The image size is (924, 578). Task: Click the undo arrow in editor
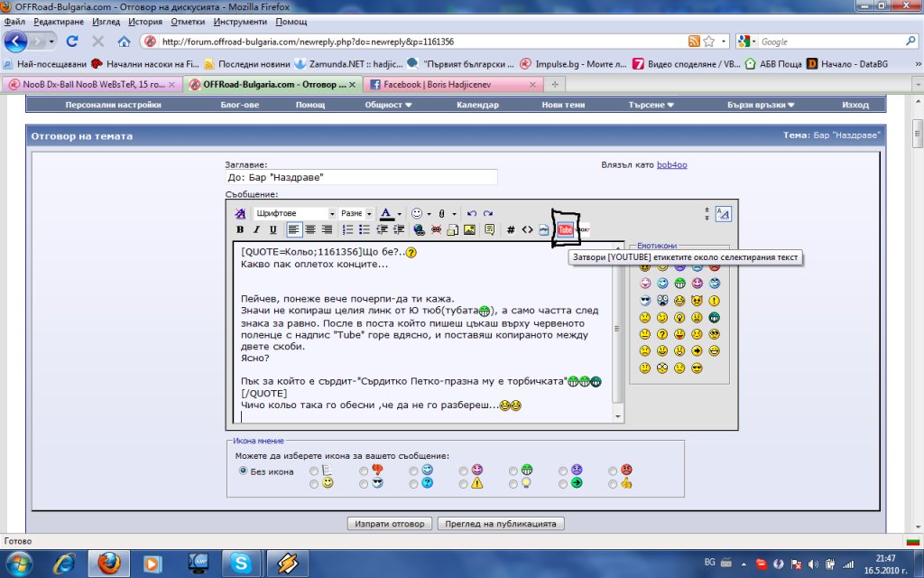click(471, 214)
